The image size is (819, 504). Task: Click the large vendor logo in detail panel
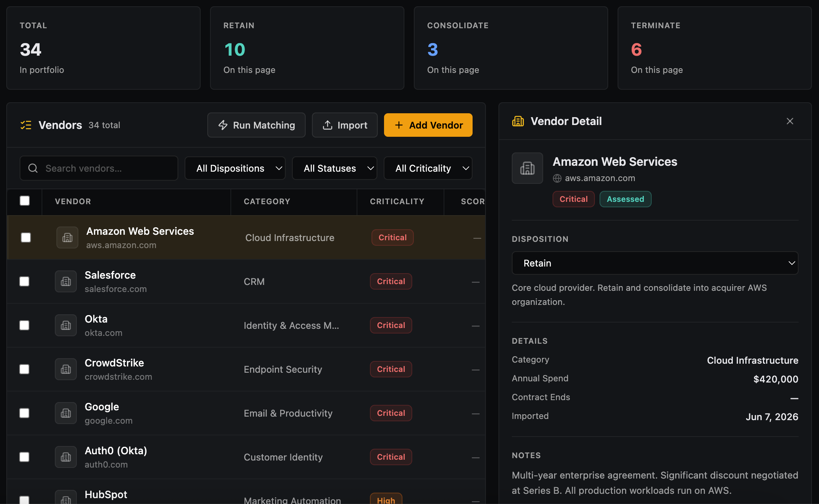click(527, 168)
